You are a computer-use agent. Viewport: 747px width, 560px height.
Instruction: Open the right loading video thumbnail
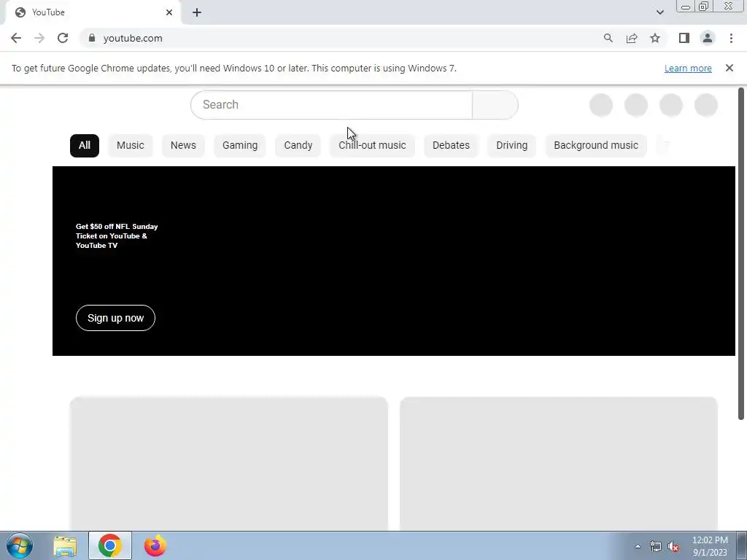(558, 463)
